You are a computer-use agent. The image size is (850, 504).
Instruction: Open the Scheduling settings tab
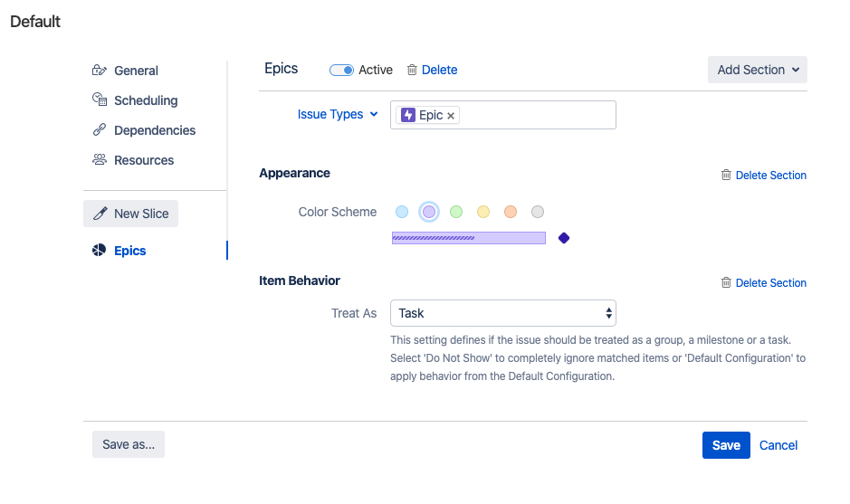click(145, 100)
